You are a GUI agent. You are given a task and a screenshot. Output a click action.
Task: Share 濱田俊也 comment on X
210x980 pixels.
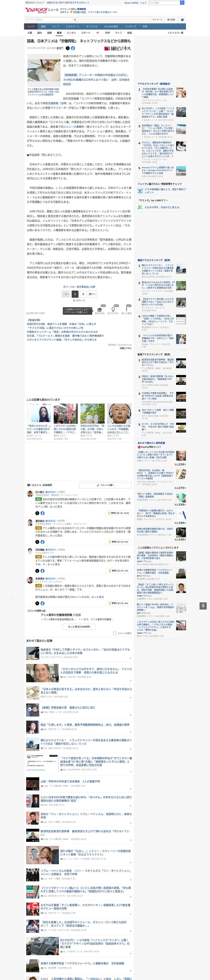coord(37,542)
